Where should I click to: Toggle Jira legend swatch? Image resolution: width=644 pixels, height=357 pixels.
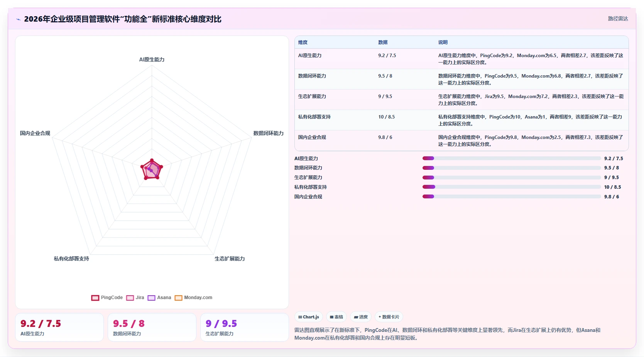(130, 298)
